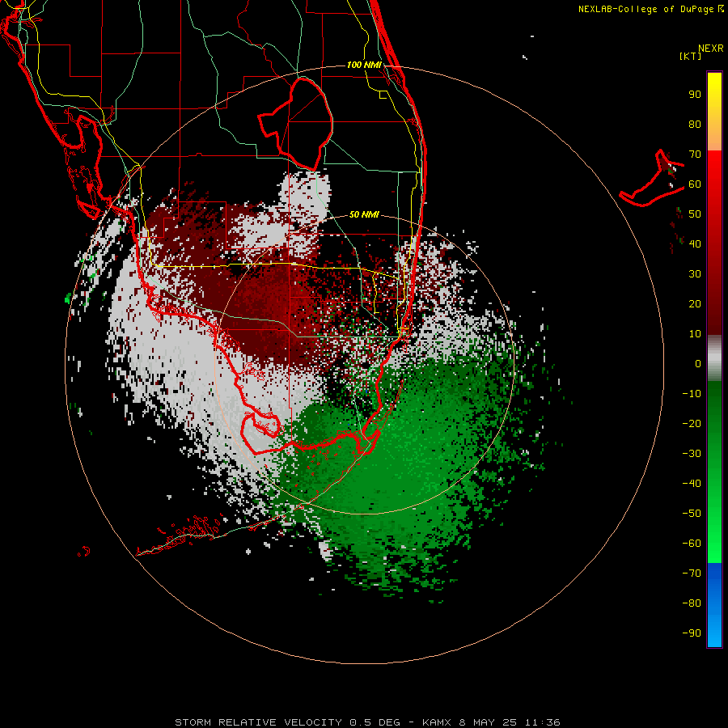Click the 100 NMI range ring label
Screen dimensions: 728x728
click(x=364, y=65)
